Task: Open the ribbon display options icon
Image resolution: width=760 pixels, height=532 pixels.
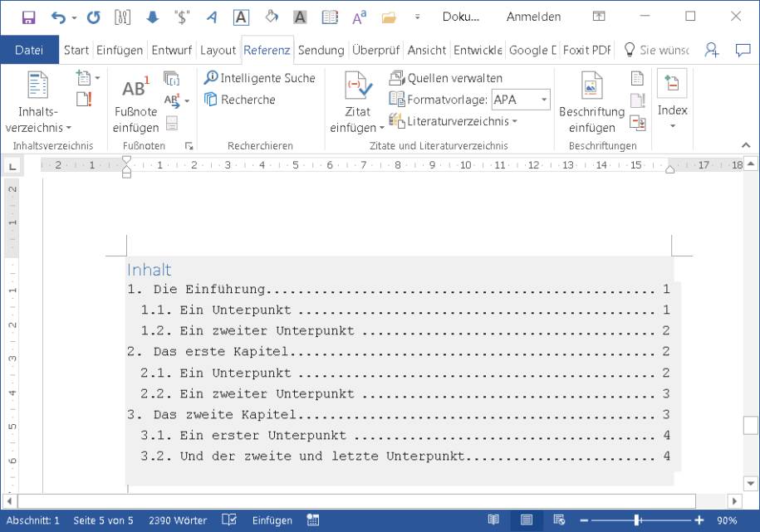Action: click(x=599, y=17)
